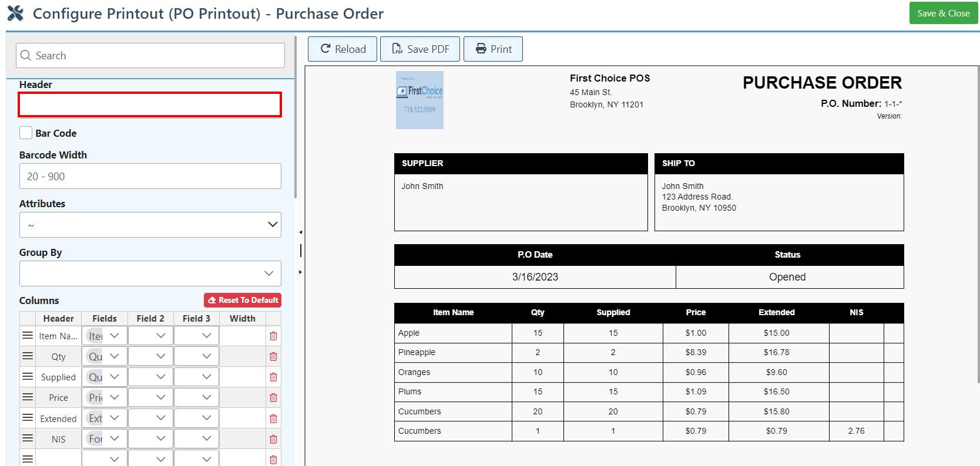980x466 pixels.
Task: Click Save & Close button
Action: [x=943, y=13]
